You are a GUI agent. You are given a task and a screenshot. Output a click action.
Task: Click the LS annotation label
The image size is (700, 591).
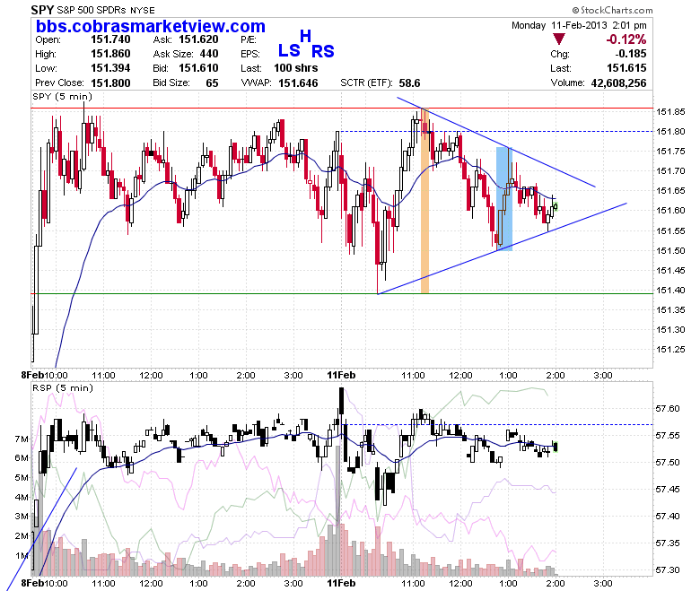289,51
